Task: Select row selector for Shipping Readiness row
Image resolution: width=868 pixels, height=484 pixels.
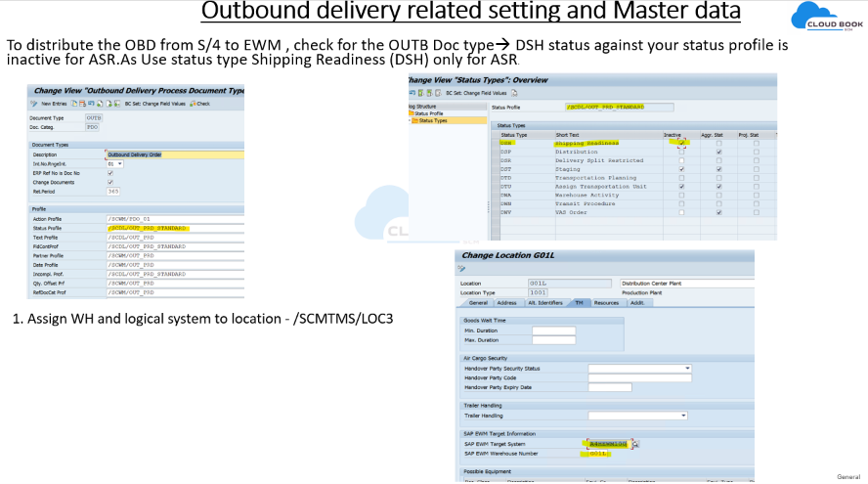Action: coord(496,143)
